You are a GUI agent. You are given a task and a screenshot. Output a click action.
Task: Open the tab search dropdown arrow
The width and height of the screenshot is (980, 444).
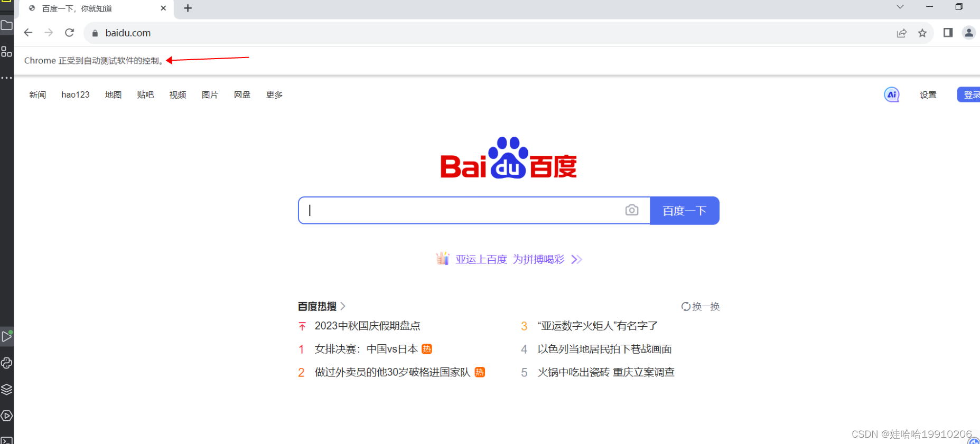pos(900,7)
